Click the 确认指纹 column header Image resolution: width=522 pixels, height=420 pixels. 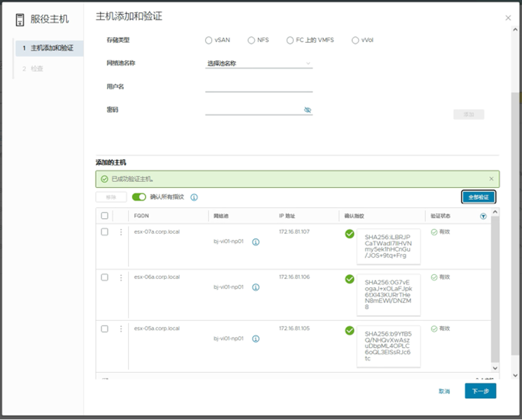tap(354, 216)
